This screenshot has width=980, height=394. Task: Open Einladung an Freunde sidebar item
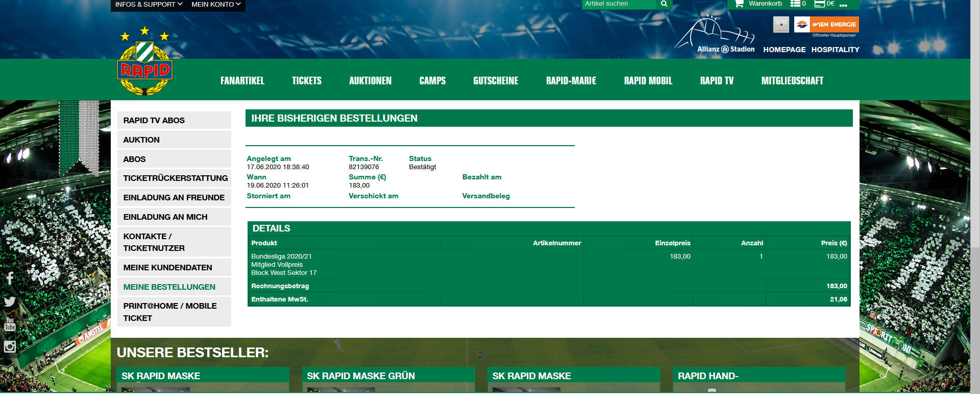174,197
